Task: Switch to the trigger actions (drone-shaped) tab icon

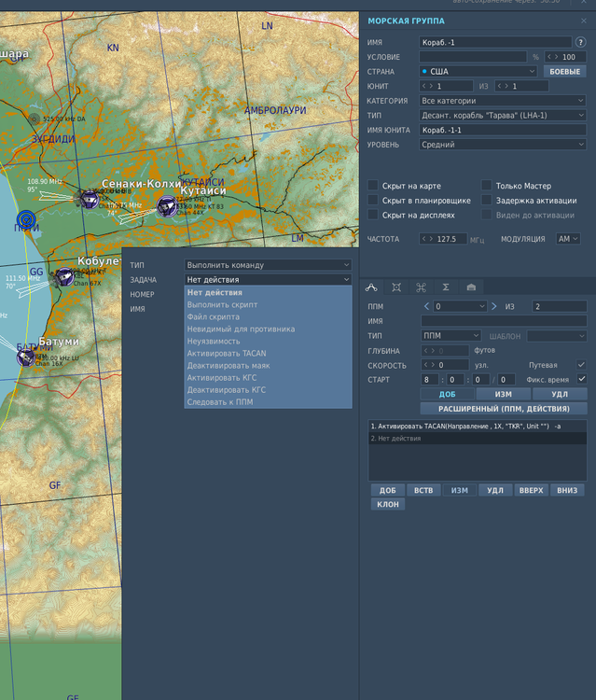Action: [421, 287]
